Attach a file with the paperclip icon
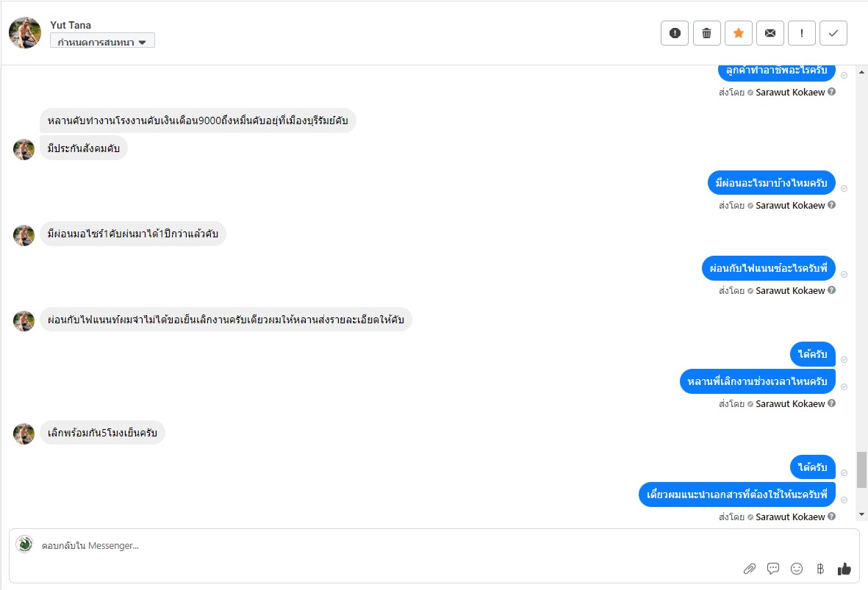 point(750,568)
